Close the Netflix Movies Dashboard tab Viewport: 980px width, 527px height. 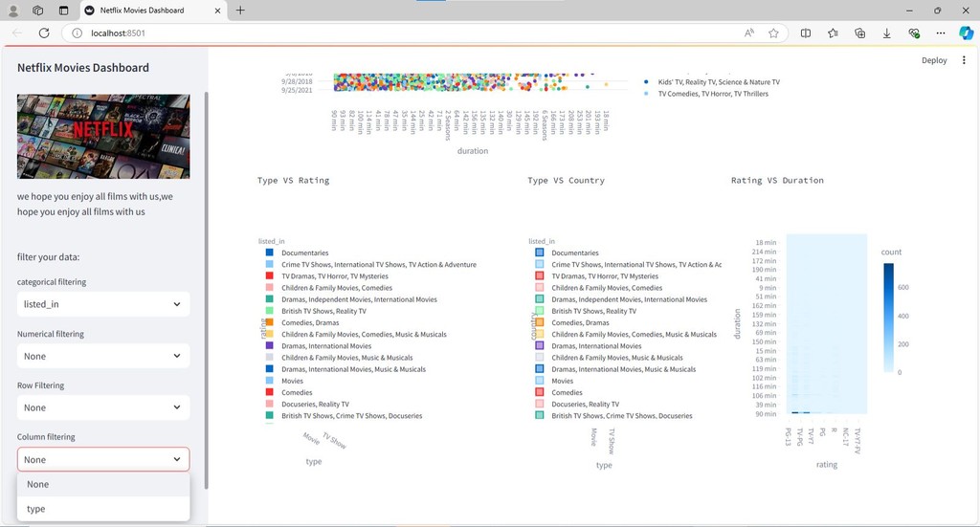(x=217, y=11)
